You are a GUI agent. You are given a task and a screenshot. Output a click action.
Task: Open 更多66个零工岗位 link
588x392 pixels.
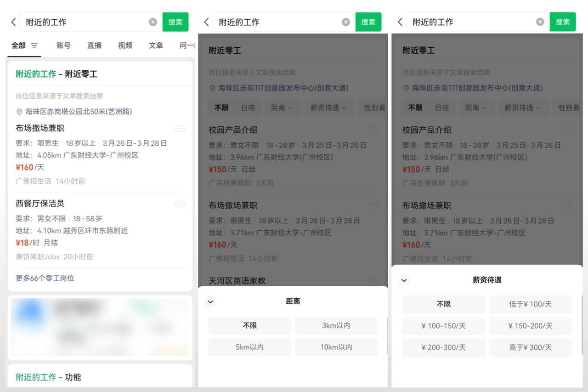[45, 278]
